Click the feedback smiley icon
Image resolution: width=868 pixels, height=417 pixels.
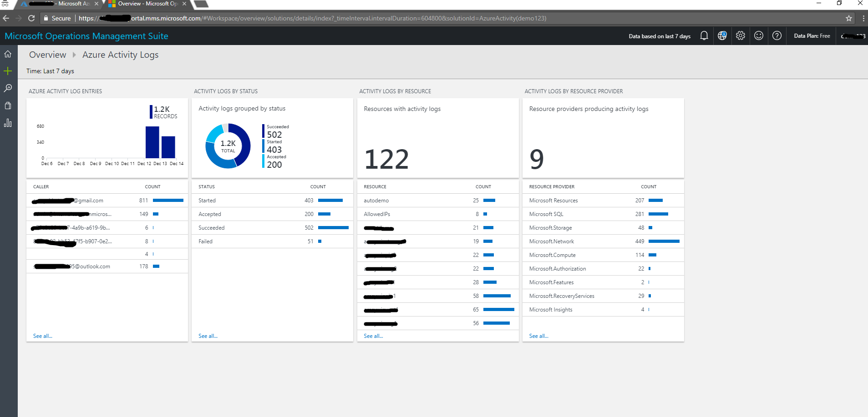click(759, 35)
